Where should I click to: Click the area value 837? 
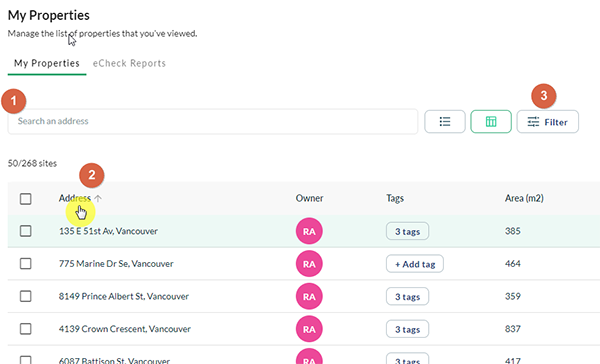coord(512,329)
